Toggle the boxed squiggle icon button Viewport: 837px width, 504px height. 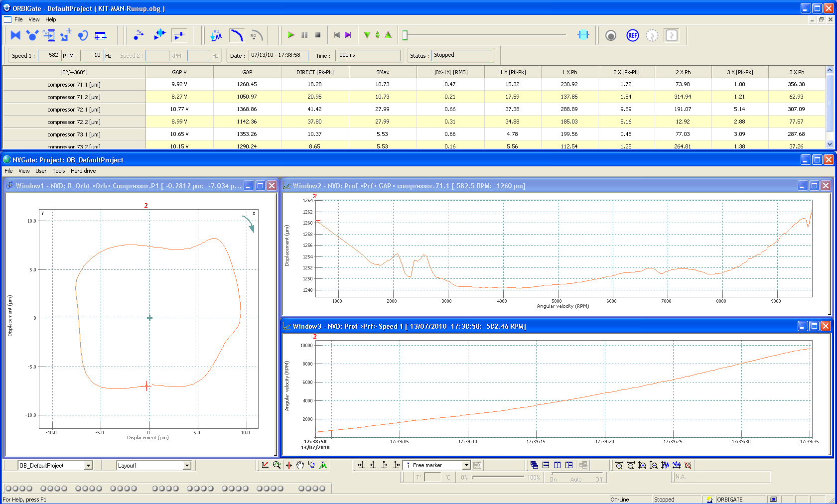click(x=672, y=35)
